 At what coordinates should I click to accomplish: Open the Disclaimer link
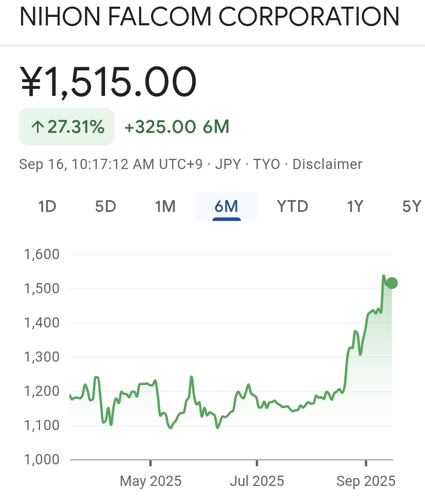pyautogui.click(x=327, y=164)
